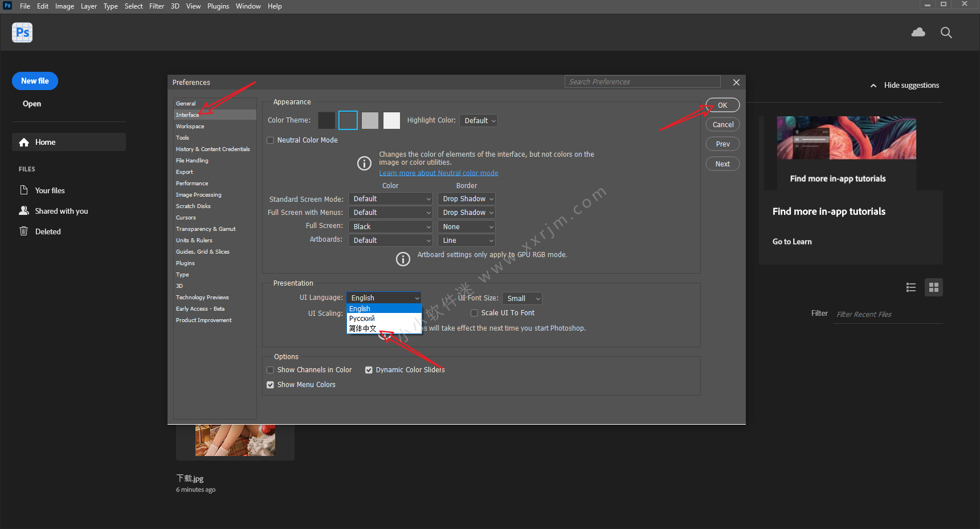
Task: Open Standard Screen Mode color dropdown
Action: pyautogui.click(x=391, y=199)
